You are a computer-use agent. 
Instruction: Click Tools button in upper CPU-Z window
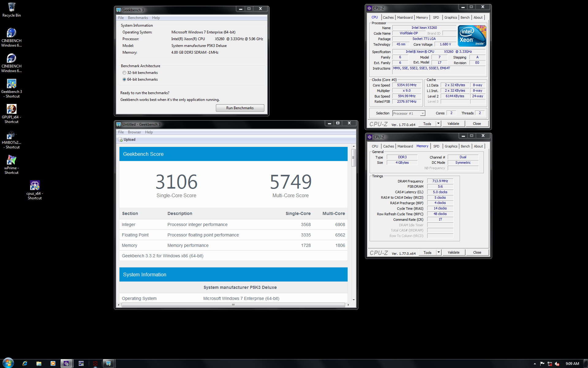point(427,124)
